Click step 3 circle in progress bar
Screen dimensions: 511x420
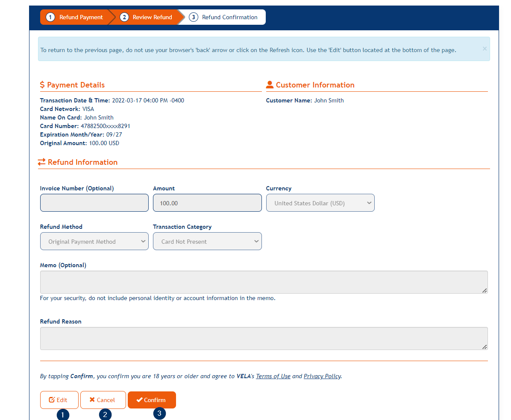[194, 17]
